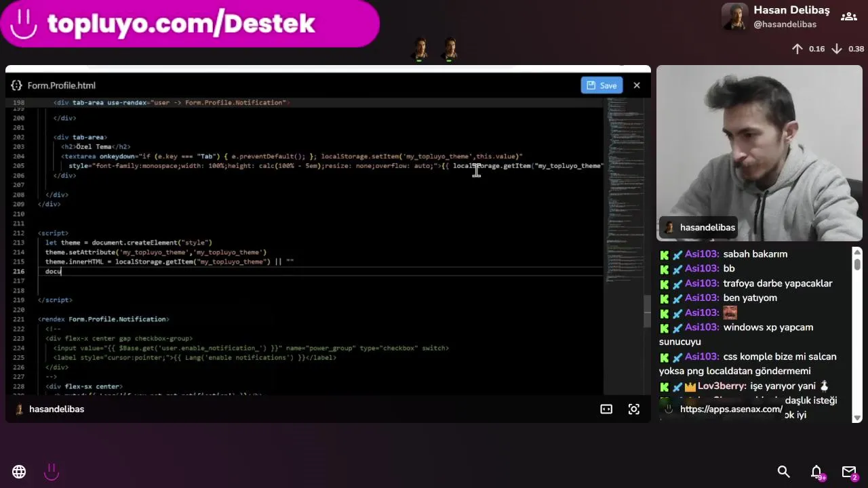This screenshot has height=488, width=868.
Task: Click the green K badge beside the Lov3berry message
Action: click(x=665, y=386)
